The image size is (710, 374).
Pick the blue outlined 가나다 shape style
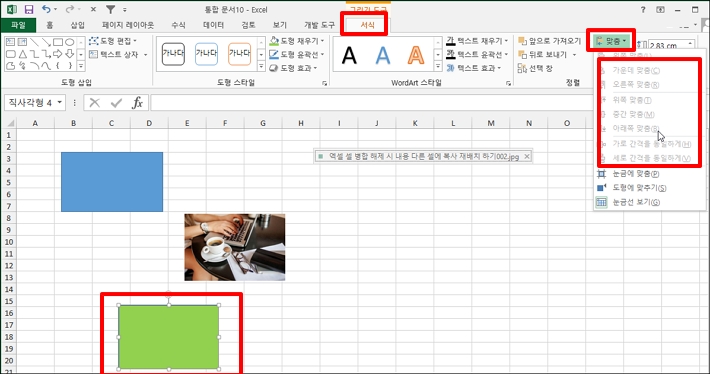tap(206, 54)
